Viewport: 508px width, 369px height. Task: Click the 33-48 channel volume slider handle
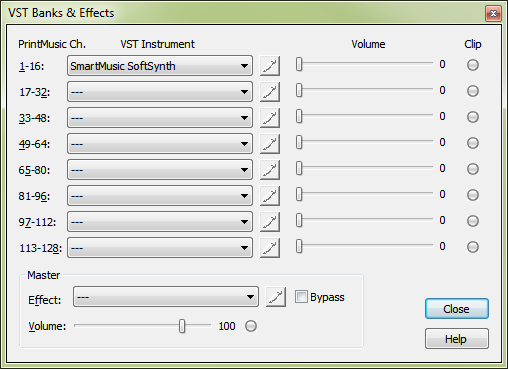tap(299, 116)
